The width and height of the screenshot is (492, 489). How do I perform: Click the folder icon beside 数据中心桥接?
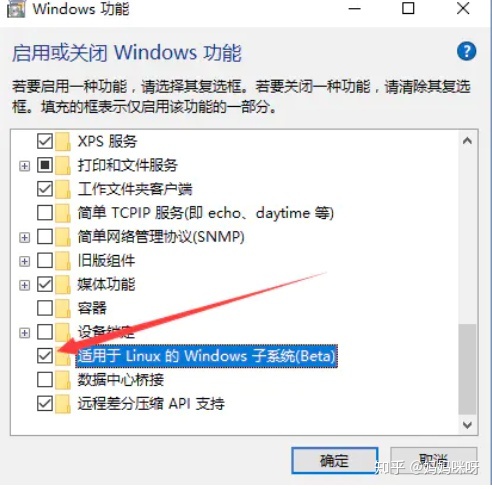pos(63,380)
